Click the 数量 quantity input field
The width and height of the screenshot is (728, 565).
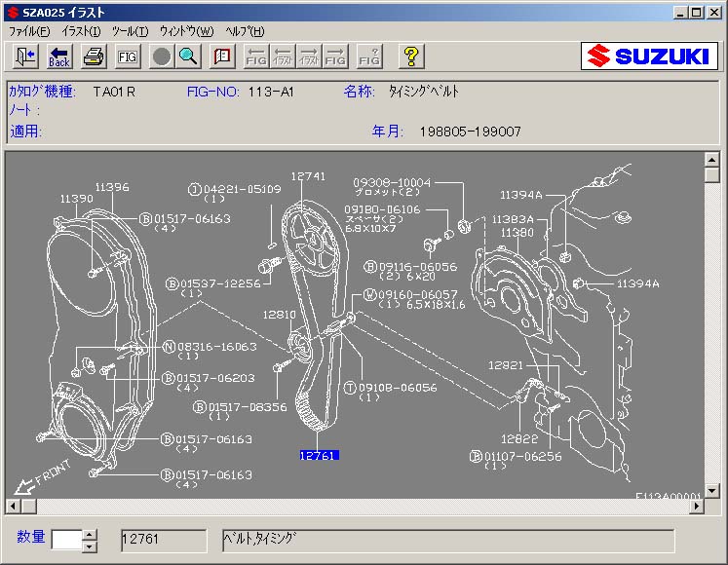(66, 540)
